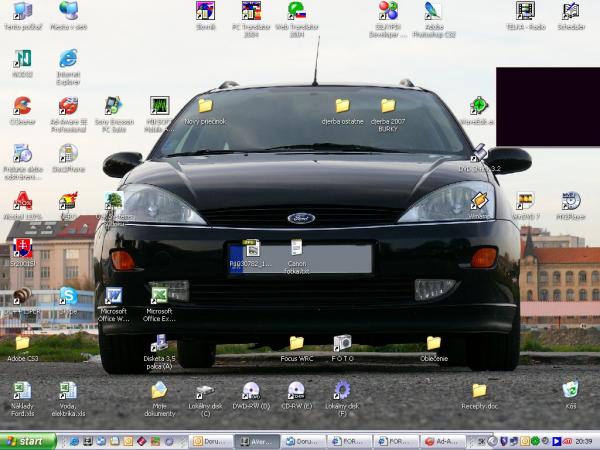
Task: Launch the PC Translator 2004 shortcut
Action: [x=252, y=12]
